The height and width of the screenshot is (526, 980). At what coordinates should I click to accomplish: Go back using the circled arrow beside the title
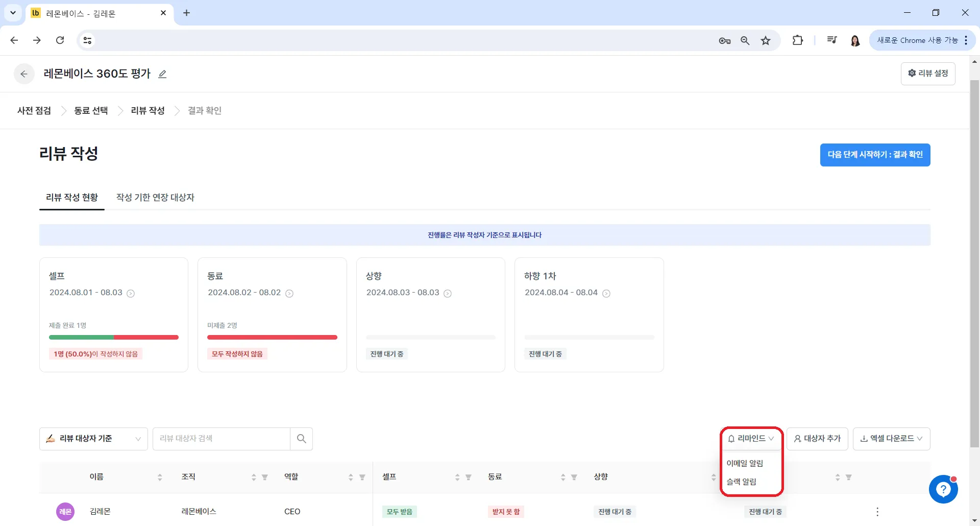coord(24,74)
